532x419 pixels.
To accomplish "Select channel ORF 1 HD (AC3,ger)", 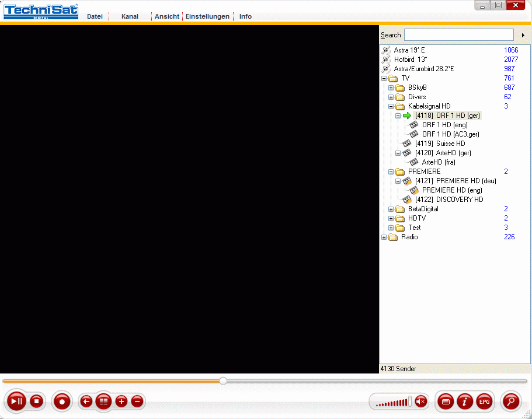I will click(451, 134).
